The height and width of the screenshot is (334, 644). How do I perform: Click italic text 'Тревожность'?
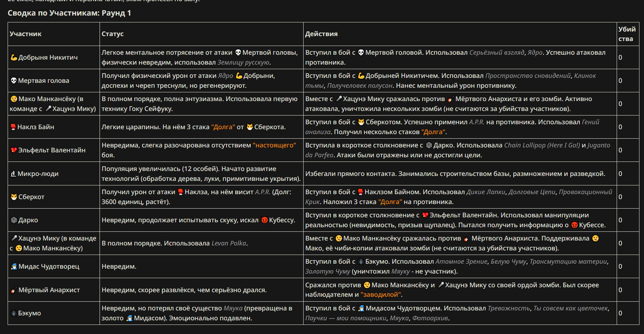click(x=509, y=308)
